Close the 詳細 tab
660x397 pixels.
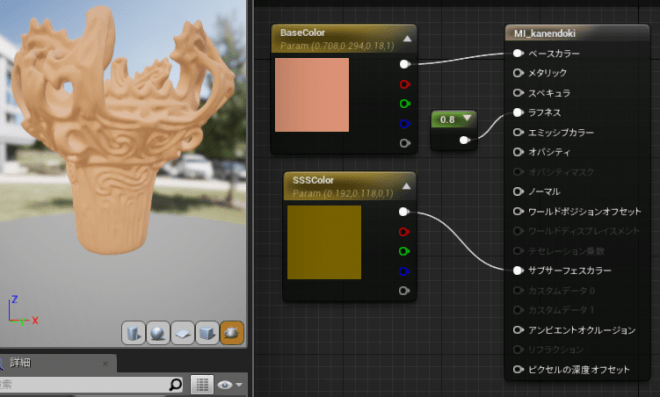coord(105,363)
